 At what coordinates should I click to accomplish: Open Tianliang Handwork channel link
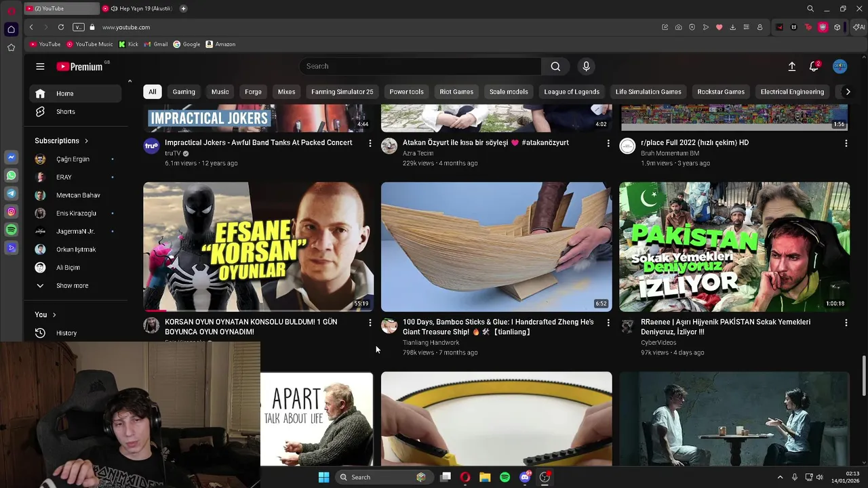(431, 343)
